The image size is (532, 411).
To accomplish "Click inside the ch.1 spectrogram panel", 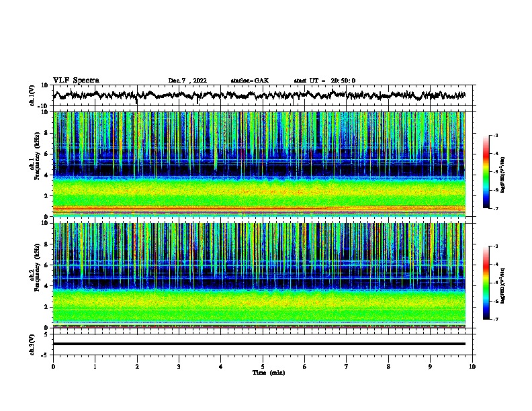I will (x=259, y=164).
